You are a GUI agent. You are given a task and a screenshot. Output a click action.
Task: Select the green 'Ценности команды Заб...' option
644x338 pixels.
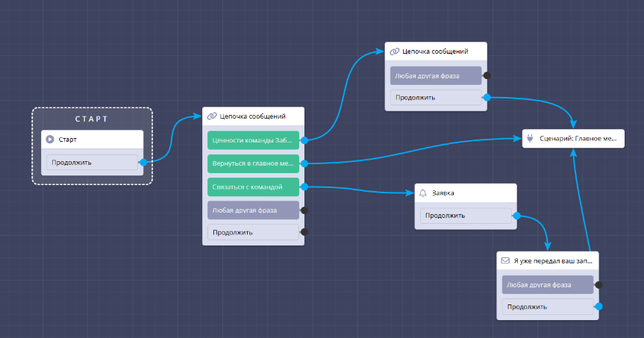pyautogui.click(x=253, y=139)
